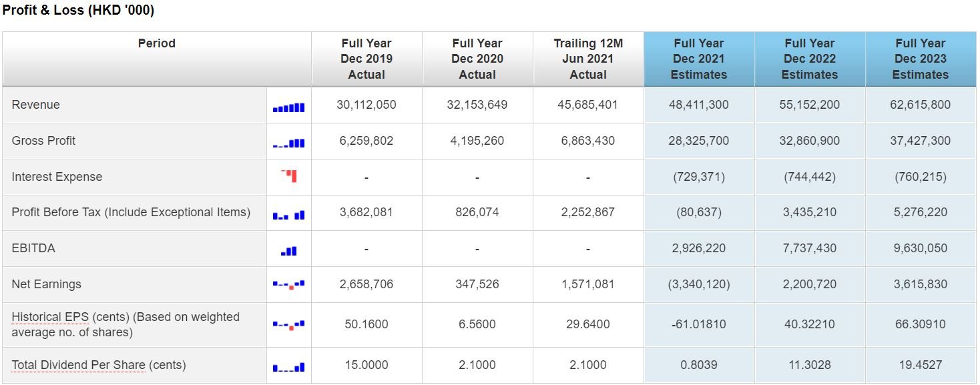980x385 pixels.
Task: Click gross profit estimate 32,860,900
Action: click(810, 141)
